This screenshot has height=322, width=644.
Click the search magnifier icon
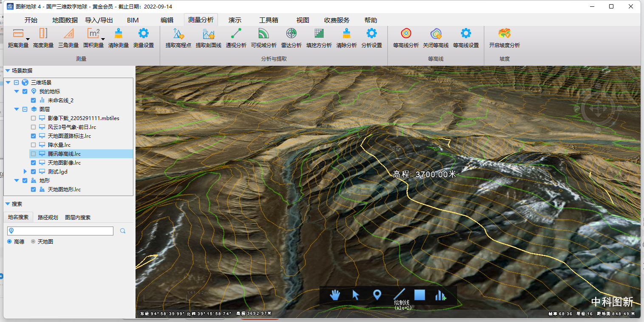coord(123,231)
